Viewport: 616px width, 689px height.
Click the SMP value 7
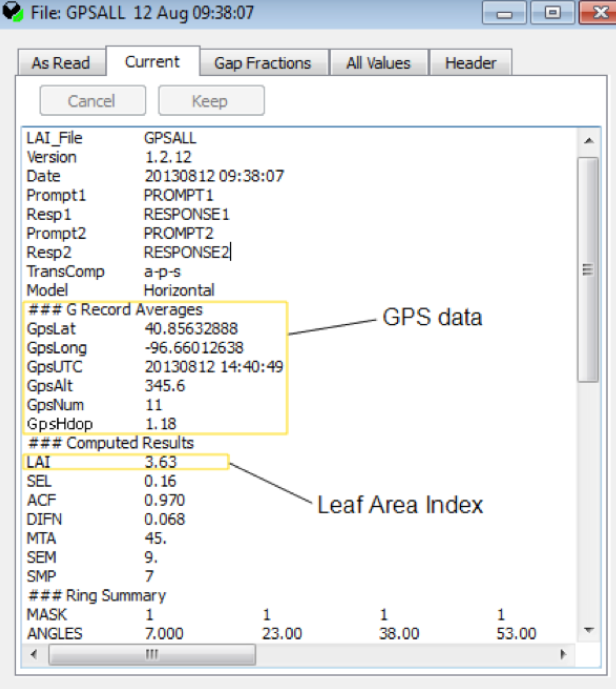149,577
